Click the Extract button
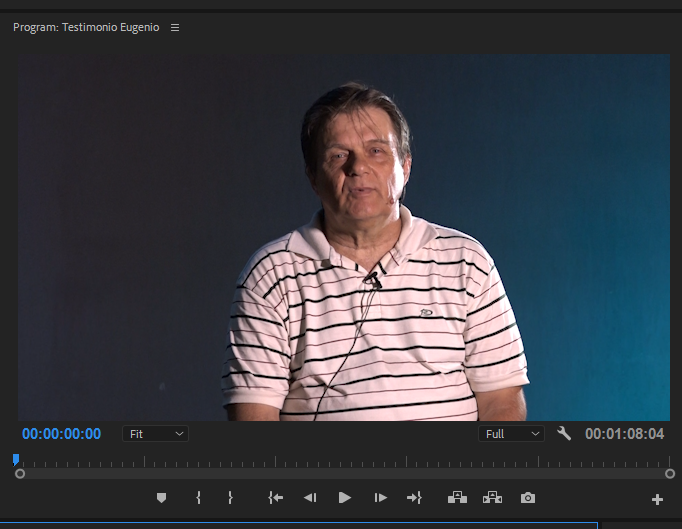Screen dimensions: 682x529 492,498
